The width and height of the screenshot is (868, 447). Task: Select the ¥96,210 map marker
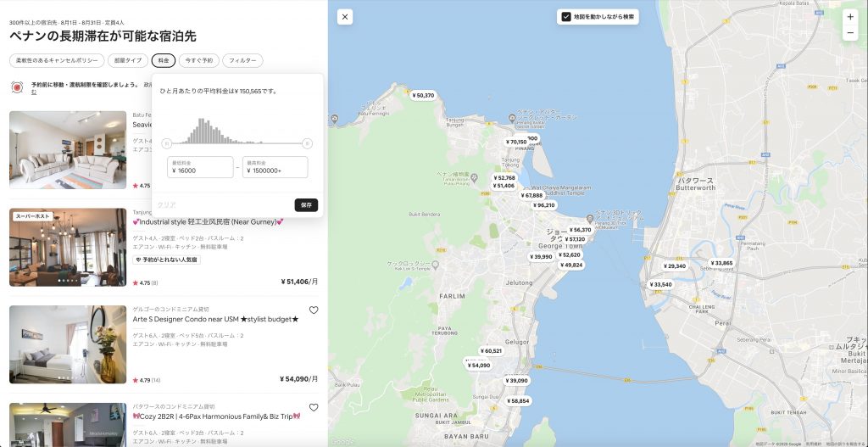click(544, 205)
